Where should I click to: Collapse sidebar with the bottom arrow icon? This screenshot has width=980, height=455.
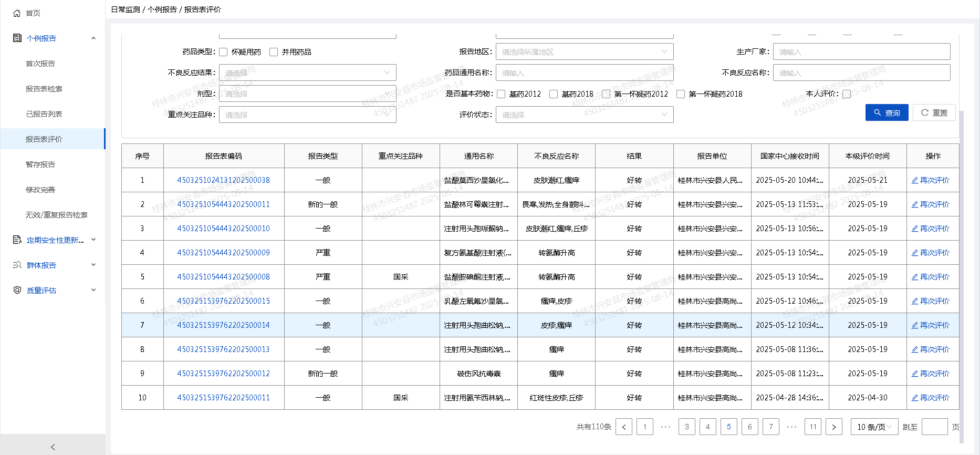[x=53, y=447]
